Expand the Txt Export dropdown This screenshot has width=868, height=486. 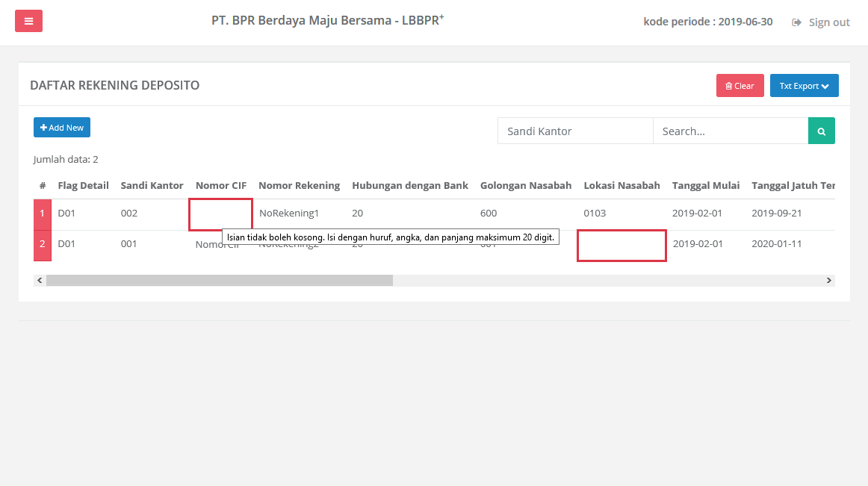pos(804,85)
